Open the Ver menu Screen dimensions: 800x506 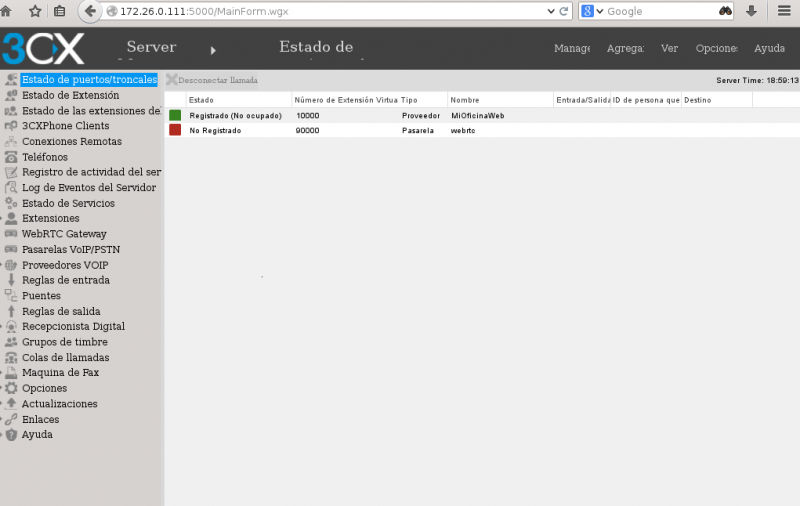pos(669,48)
